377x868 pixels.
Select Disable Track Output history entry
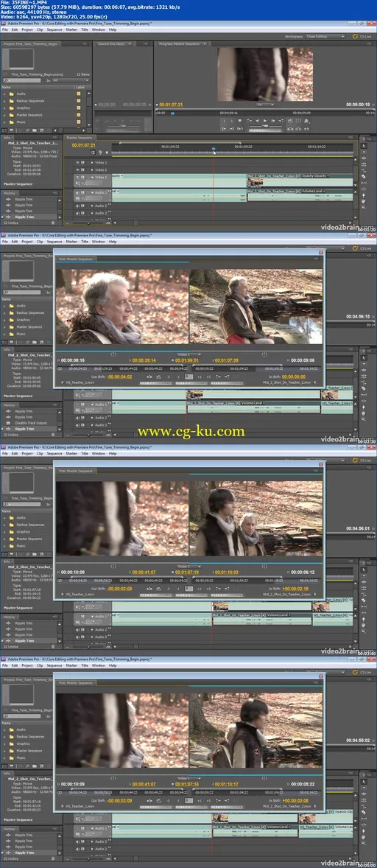click(31, 422)
